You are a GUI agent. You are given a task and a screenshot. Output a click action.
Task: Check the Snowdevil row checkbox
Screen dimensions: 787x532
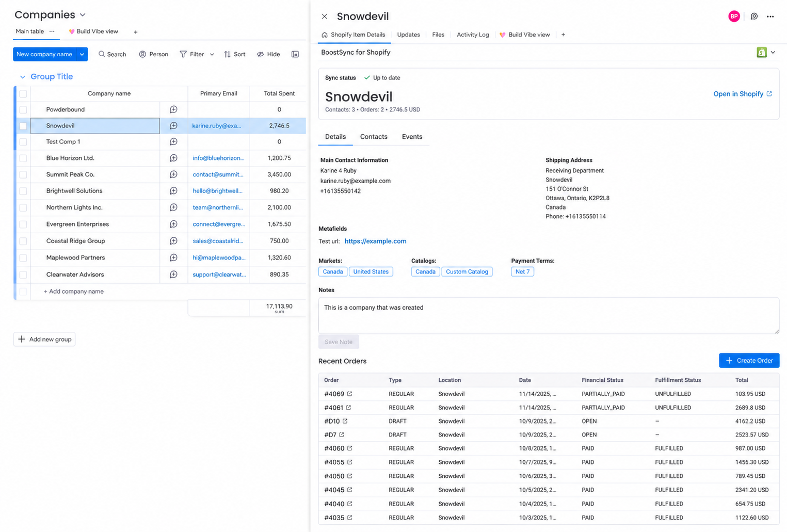point(23,126)
